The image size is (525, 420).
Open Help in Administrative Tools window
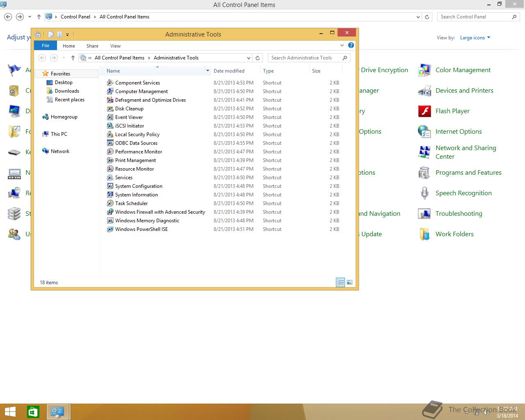[351, 46]
